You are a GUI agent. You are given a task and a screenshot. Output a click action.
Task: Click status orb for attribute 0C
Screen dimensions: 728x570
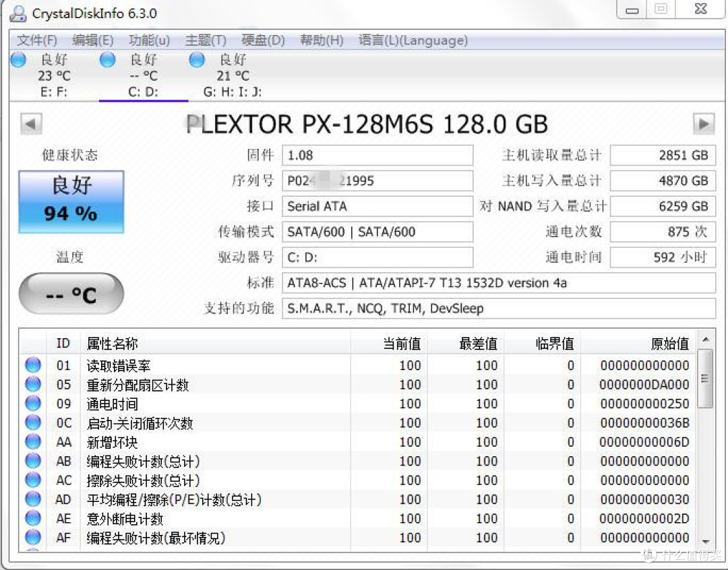tap(33, 422)
